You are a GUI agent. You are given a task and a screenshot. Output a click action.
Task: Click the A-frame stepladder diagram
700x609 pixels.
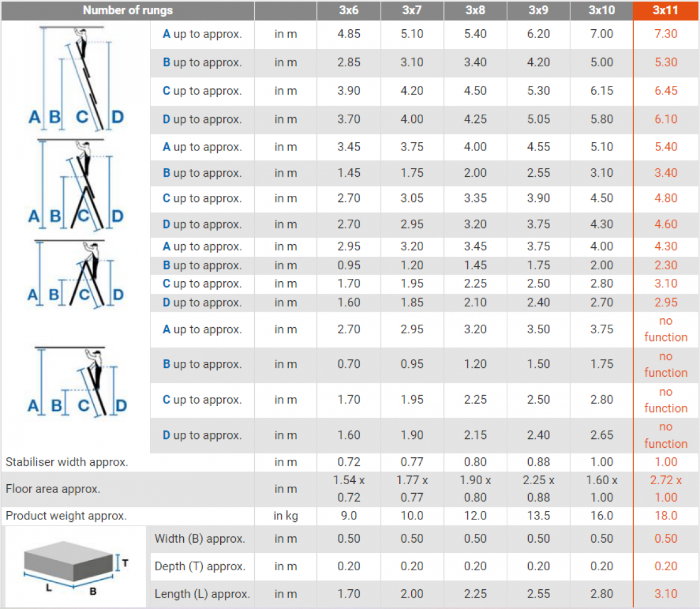coord(76,273)
